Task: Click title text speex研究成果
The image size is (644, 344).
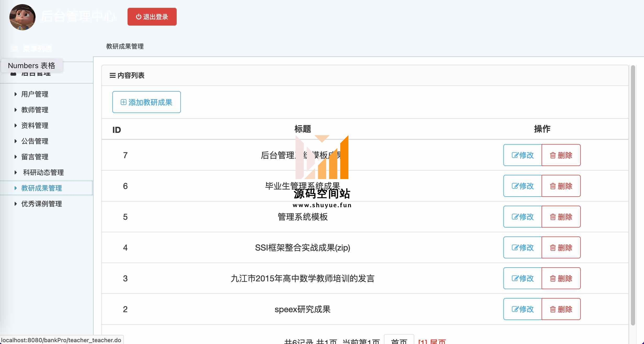Action: (302, 309)
